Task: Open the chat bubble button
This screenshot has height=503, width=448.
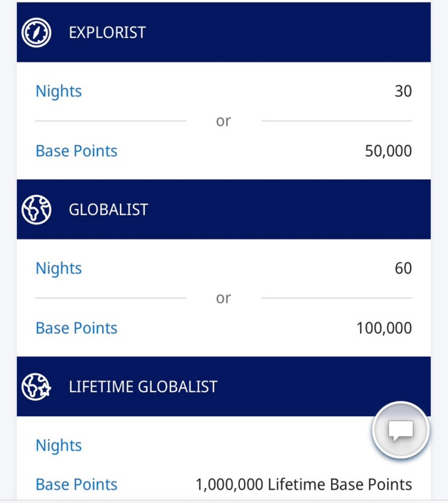Action: [401, 430]
